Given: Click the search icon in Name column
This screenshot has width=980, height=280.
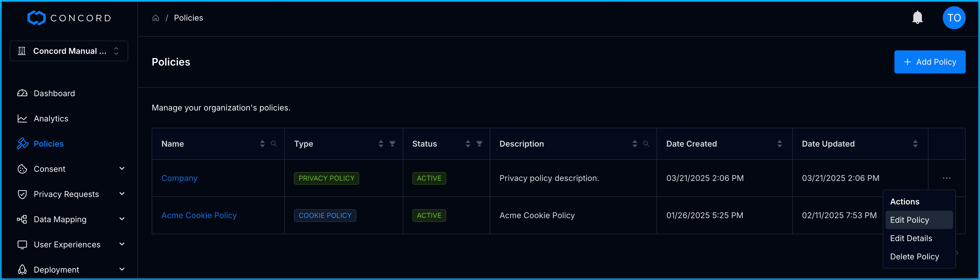Looking at the screenshot, I should click(x=274, y=144).
